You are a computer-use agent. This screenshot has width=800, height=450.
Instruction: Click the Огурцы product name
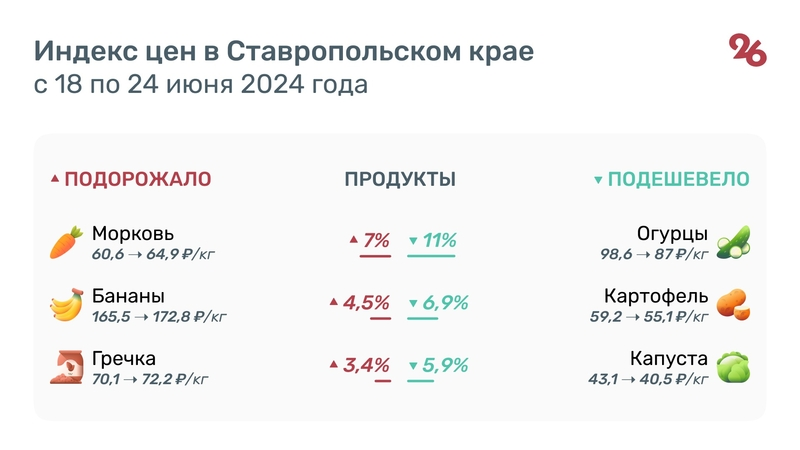tap(672, 234)
